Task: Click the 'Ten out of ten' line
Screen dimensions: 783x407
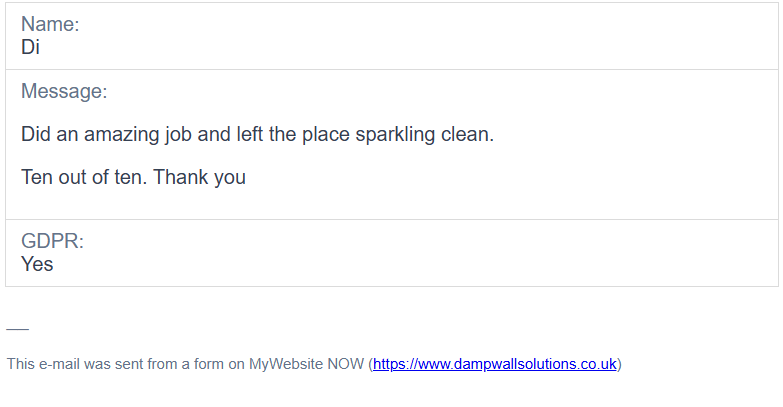Action: click(x=133, y=177)
